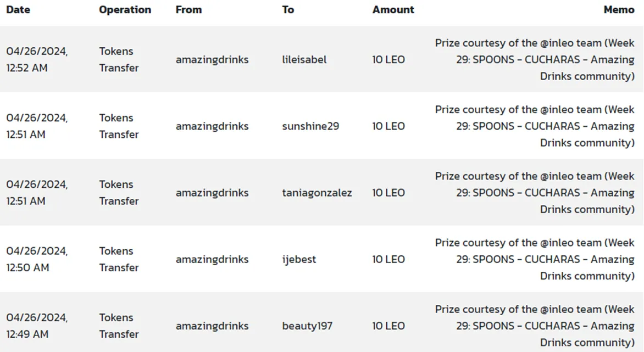Click the Date column header

coord(18,9)
